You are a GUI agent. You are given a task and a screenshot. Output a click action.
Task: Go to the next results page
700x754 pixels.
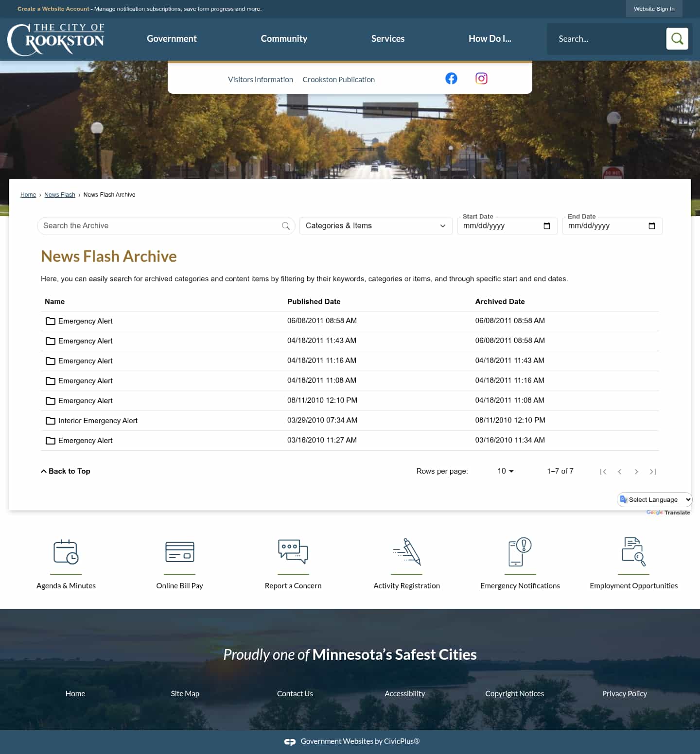[x=636, y=472]
